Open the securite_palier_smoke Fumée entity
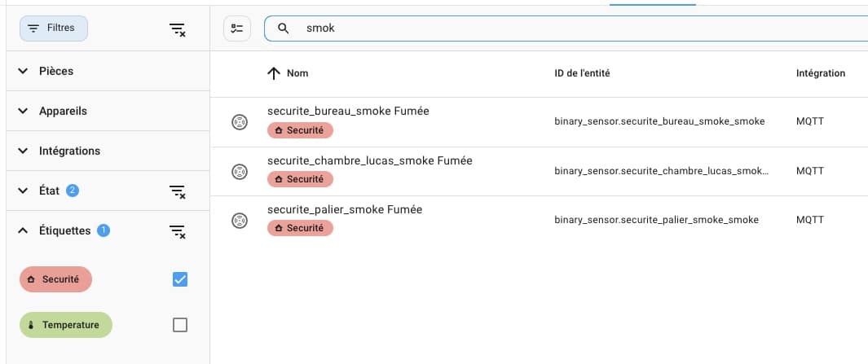Image resolution: width=868 pixels, height=364 pixels. 344,209
